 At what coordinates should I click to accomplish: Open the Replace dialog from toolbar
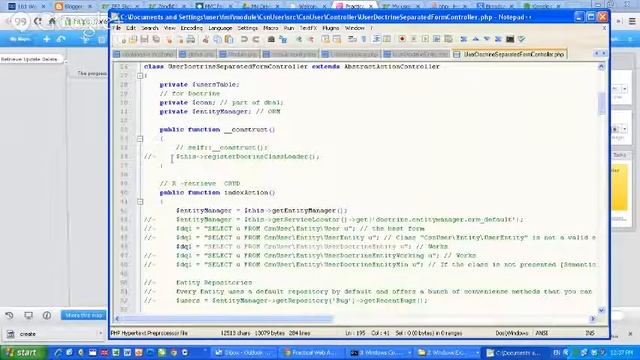click(283, 39)
